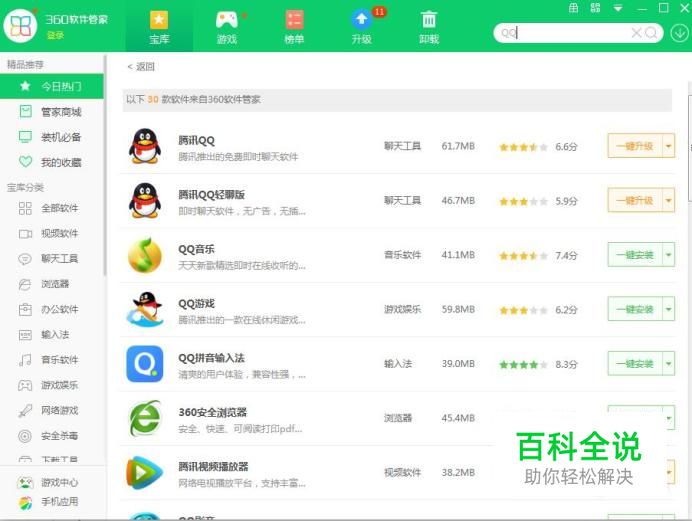Click the 360安全浏览器 app icon
The image size is (692, 521).
(145, 418)
